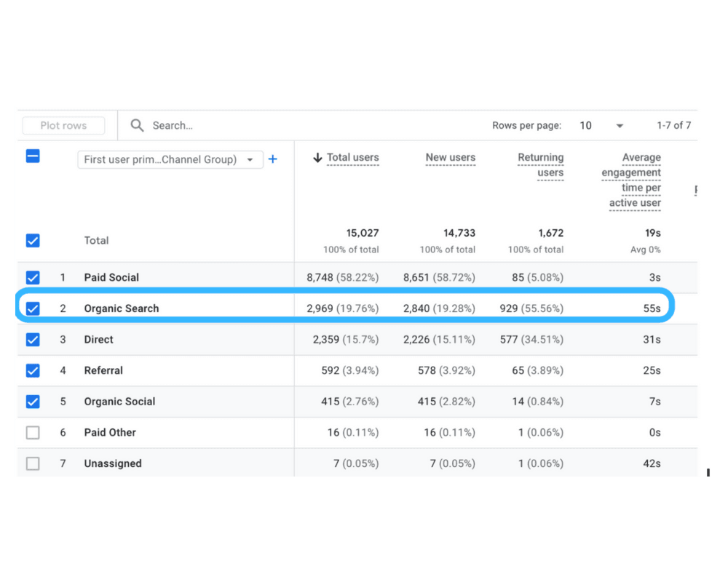
Task: Click the 14,733 new users total
Action: pos(459,233)
